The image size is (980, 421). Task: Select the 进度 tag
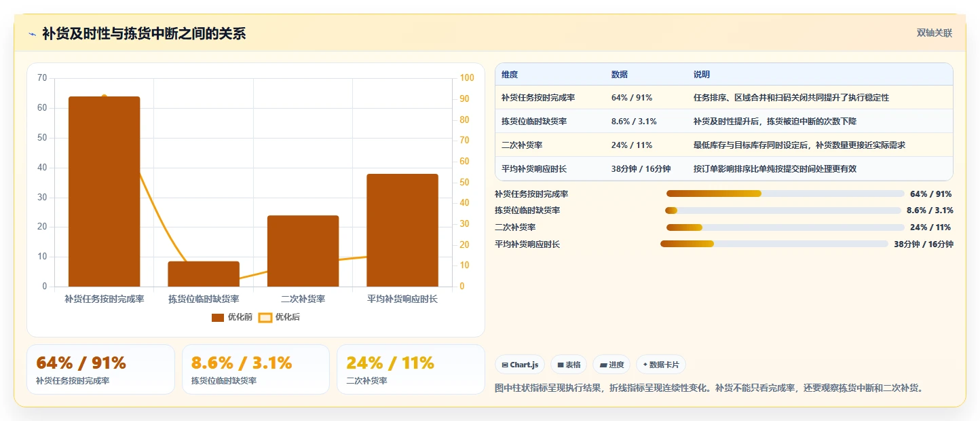click(x=611, y=365)
